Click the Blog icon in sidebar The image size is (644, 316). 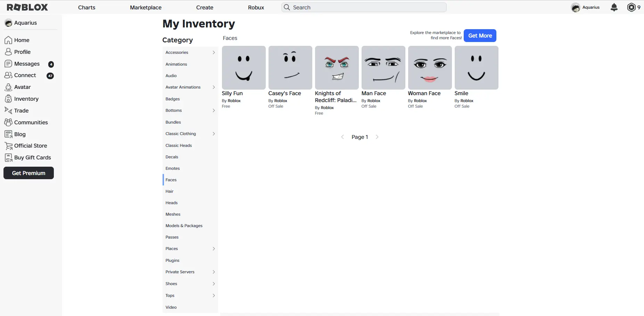click(x=8, y=134)
